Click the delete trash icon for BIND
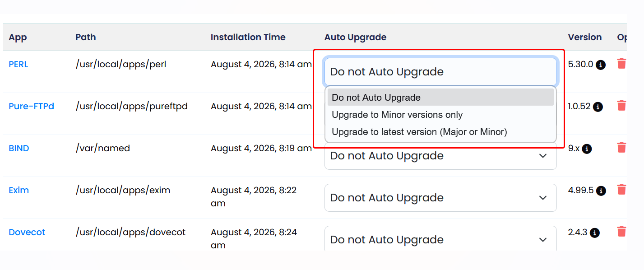The height and width of the screenshot is (270, 644). (621, 148)
